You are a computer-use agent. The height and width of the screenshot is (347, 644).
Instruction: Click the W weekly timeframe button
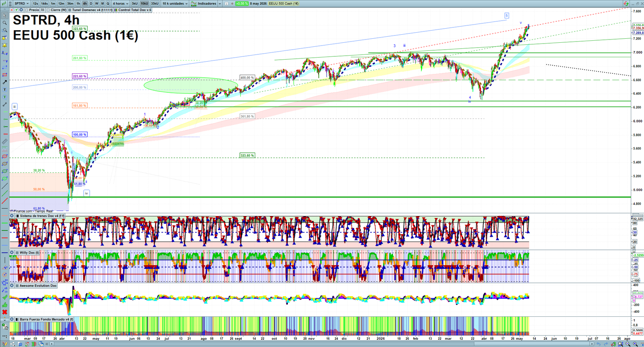(x=97, y=4)
